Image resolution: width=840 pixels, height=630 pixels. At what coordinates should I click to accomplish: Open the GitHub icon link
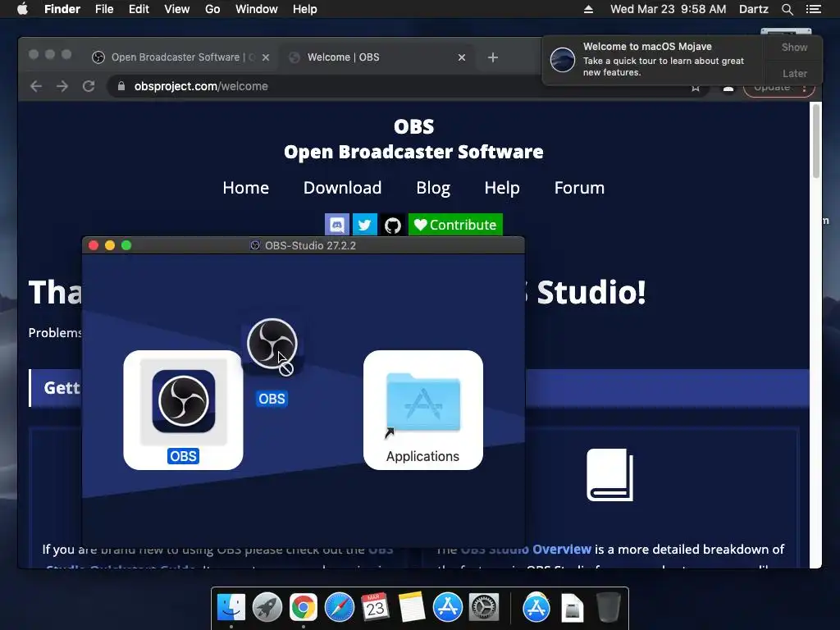coord(393,225)
